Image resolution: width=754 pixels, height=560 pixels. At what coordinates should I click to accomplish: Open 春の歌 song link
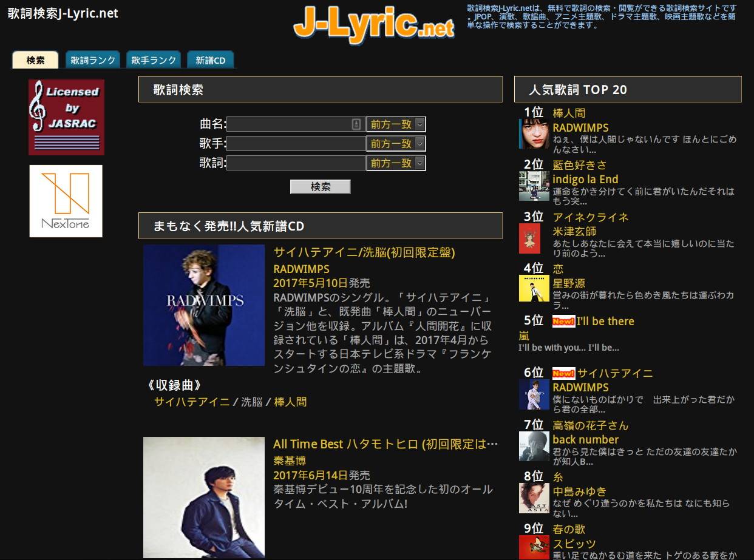pos(569,529)
